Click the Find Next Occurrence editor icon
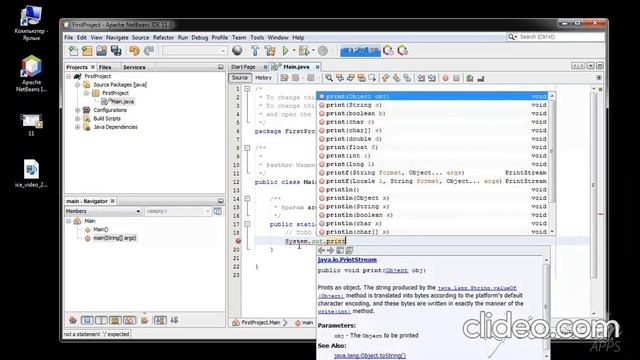The height and width of the screenshot is (360, 640). click(x=351, y=78)
